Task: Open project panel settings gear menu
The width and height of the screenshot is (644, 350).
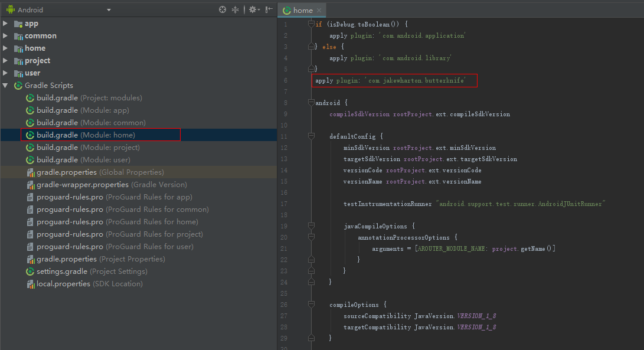Action: pos(254,9)
